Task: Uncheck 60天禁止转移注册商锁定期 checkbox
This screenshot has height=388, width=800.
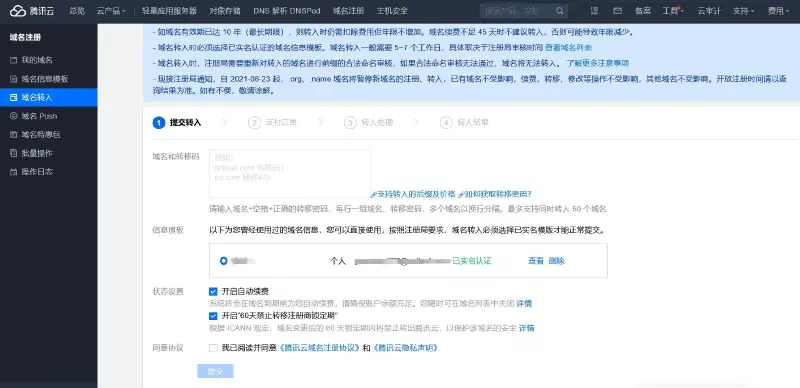Action: pos(213,316)
